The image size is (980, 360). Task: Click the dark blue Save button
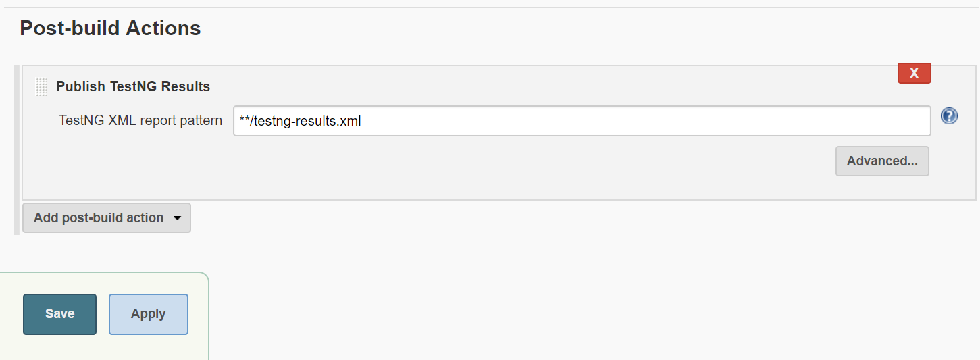60,314
